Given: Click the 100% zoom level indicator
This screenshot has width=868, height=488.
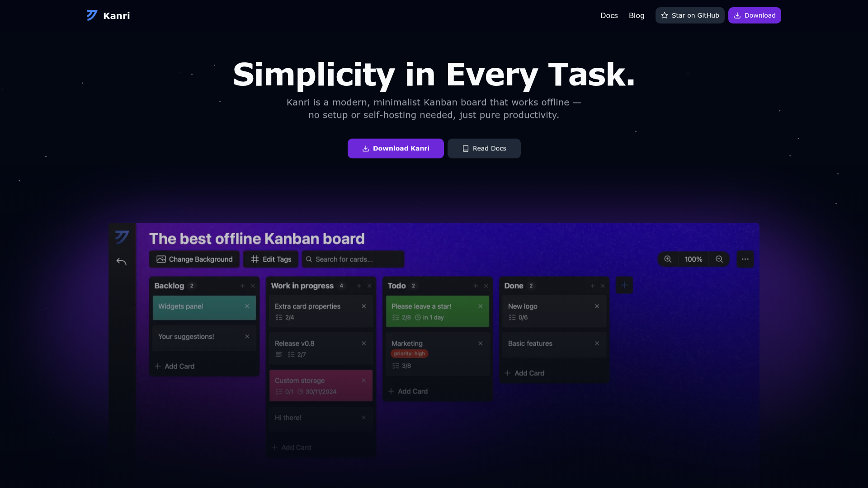Looking at the screenshot, I should pos(693,259).
